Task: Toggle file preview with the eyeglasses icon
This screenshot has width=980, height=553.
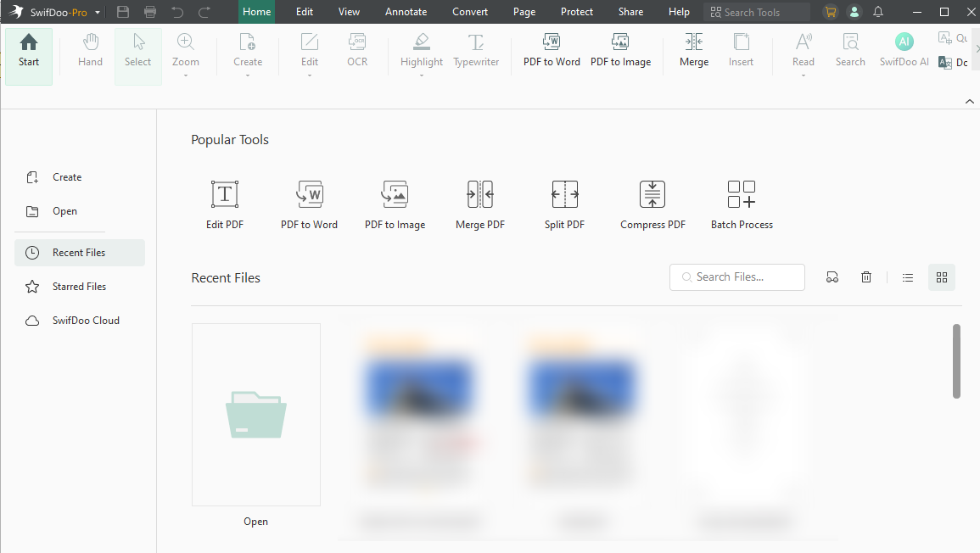Action: [832, 276]
